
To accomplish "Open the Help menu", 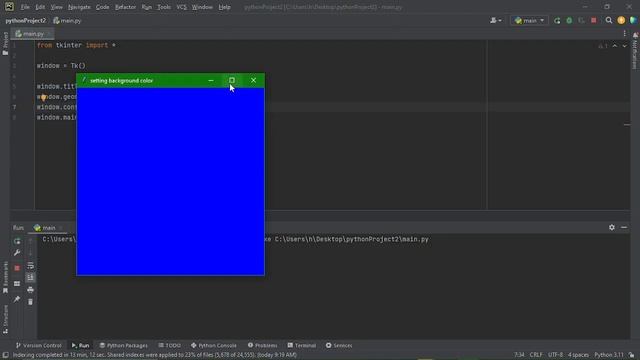I will tap(224, 7).
